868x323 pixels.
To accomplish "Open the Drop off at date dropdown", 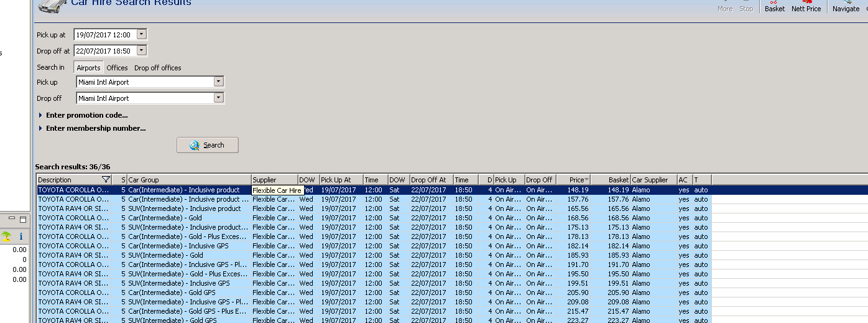I will [x=141, y=51].
